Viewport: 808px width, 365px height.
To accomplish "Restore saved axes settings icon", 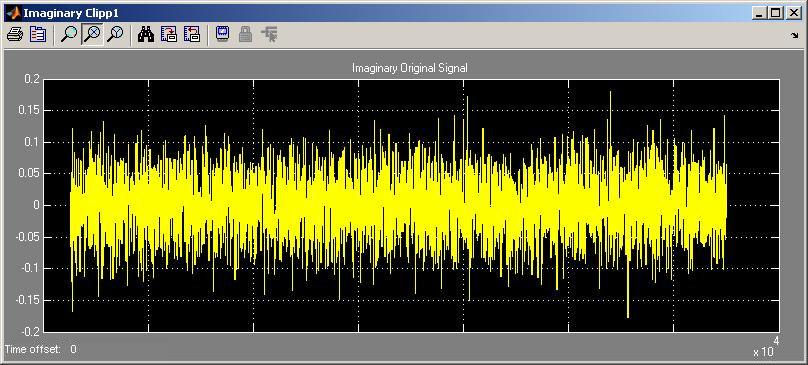I will pos(192,35).
